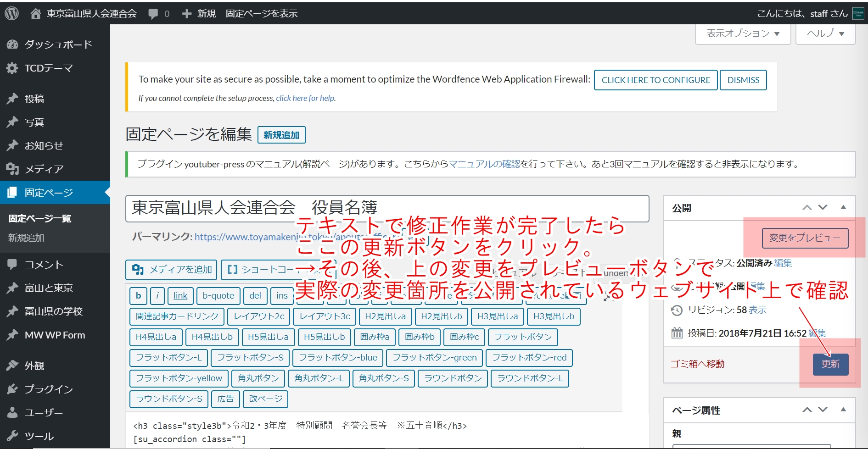Click the メディア media library icon
This screenshot has height=449, width=868.
[x=12, y=169]
